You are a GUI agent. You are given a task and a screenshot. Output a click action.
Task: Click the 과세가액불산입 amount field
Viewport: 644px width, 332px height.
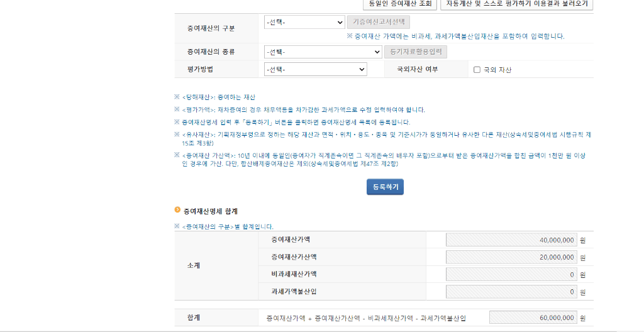click(511, 292)
